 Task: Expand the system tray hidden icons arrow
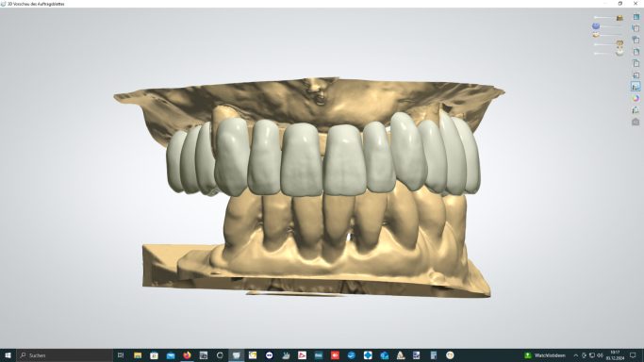tap(576, 355)
